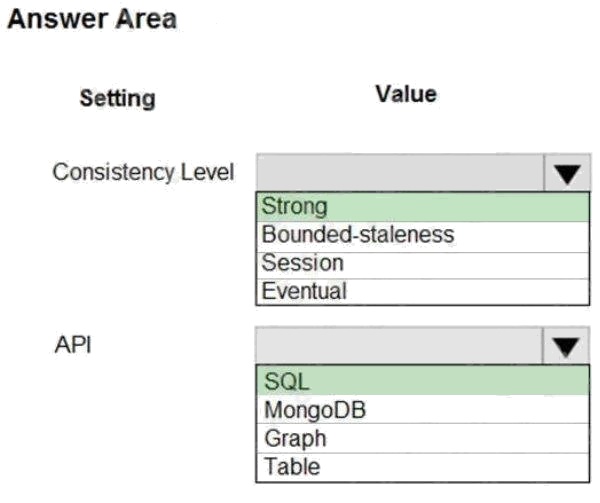Click the word Area in the heading
This screenshot has width=600, height=503.
(144, 19)
